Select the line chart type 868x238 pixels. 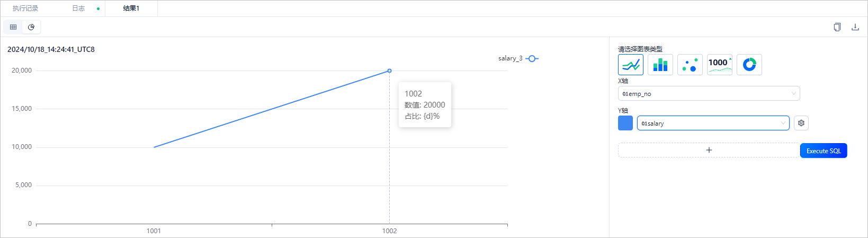point(631,65)
